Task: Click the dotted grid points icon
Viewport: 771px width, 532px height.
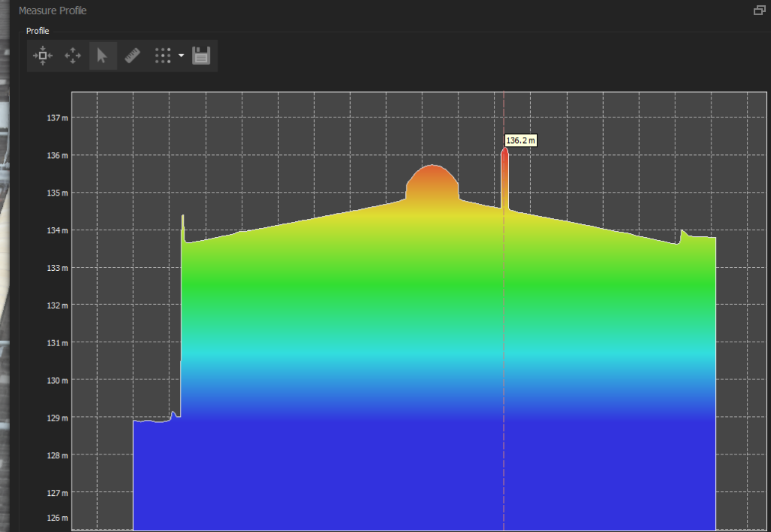Action: pos(163,56)
